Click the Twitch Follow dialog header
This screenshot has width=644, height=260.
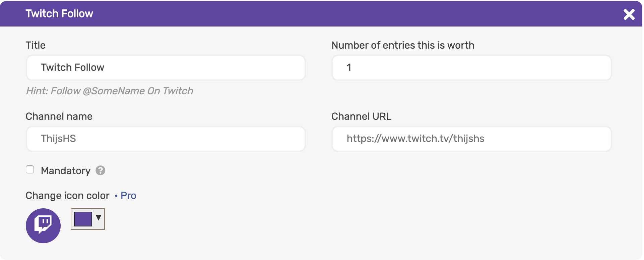(59, 13)
